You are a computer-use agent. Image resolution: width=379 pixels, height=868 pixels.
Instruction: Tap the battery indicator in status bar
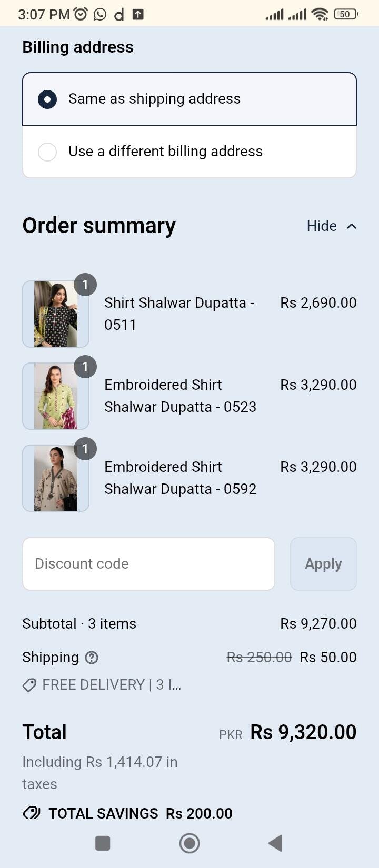click(345, 14)
